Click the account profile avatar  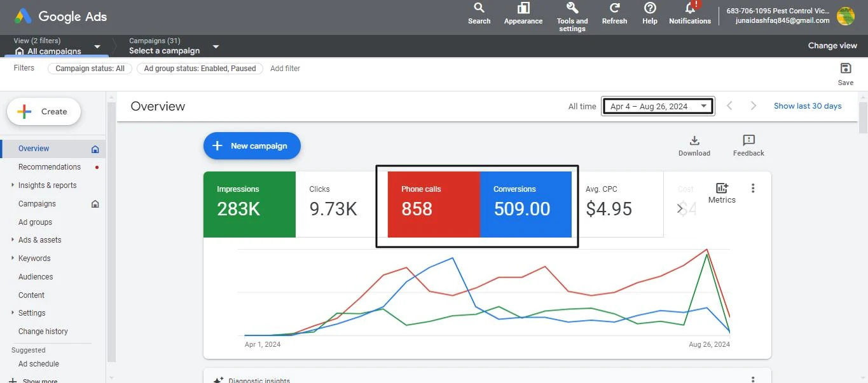click(846, 16)
